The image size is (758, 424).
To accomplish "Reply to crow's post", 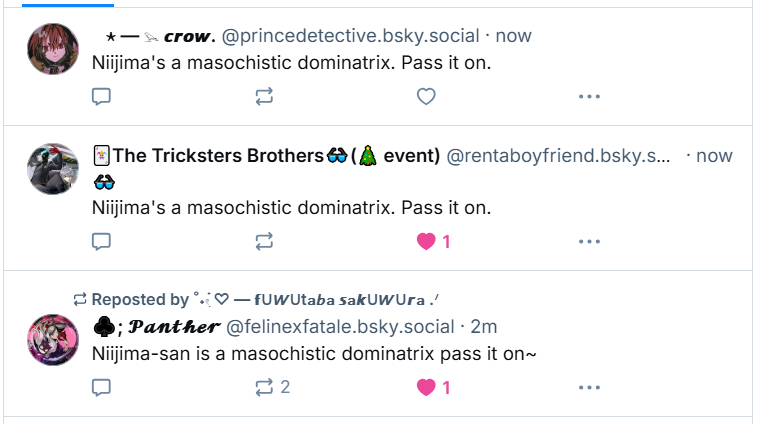I will [101, 97].
